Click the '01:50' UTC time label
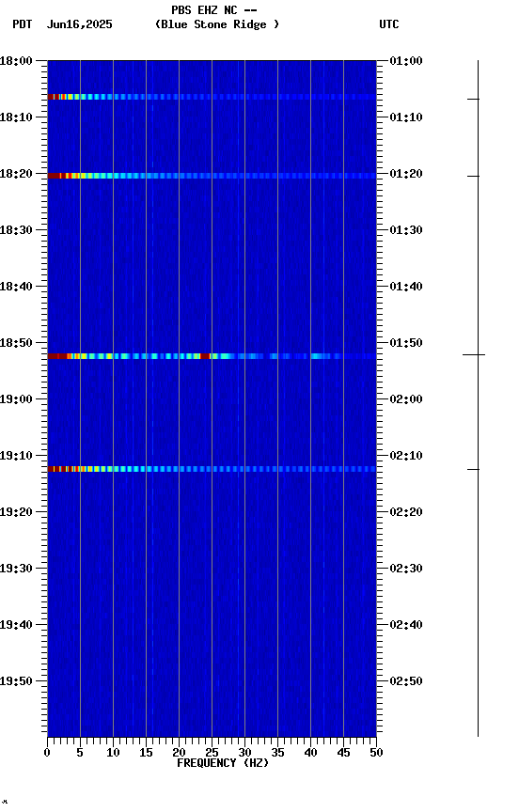The image size is (519, 812). click(x=406, y=343)
